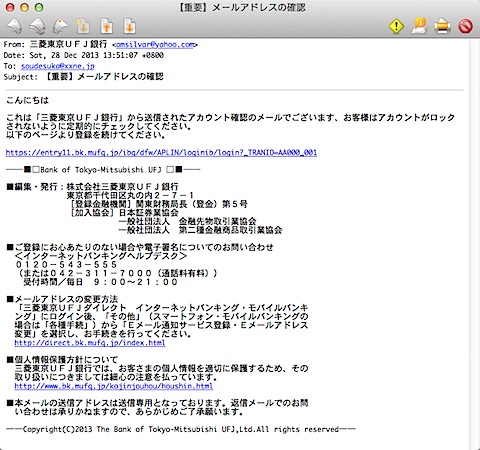Viewport: 480px width, 450px height.
Task: Open sender address amsilvar@yahoo.com link
Action: click(x=155, y=44)
